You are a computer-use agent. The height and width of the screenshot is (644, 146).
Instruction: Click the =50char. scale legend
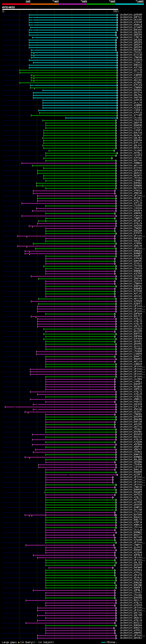click(x=109, y=642)
